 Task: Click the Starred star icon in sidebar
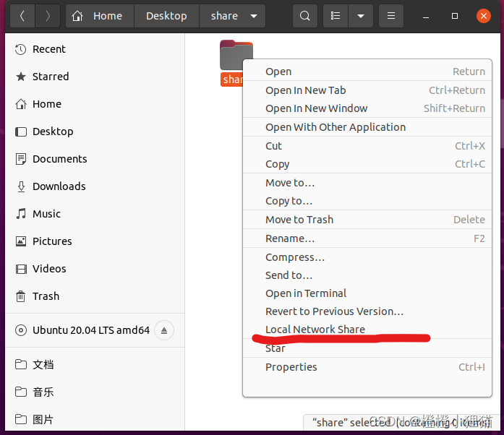(x=20, y=77)
